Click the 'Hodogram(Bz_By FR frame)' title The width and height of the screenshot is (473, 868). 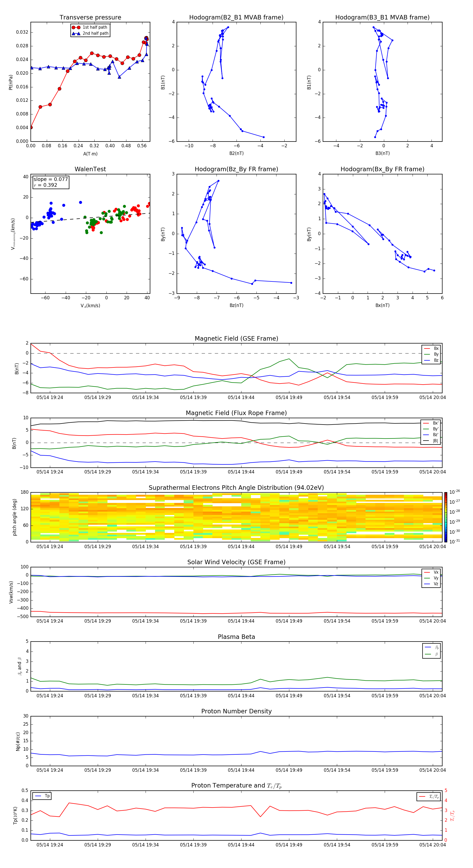coord(236,169)
